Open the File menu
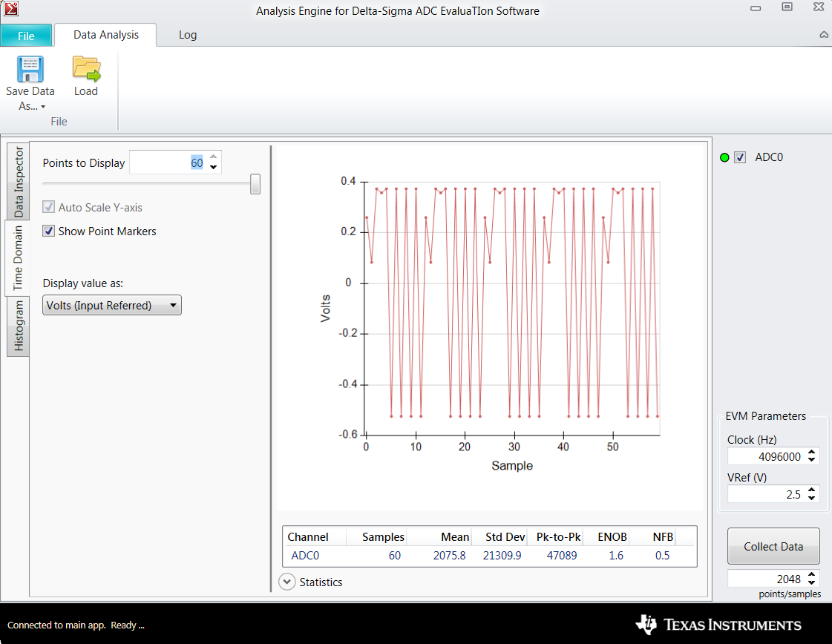This screenshot has height=644, width=832. click(x=26, y=36)
